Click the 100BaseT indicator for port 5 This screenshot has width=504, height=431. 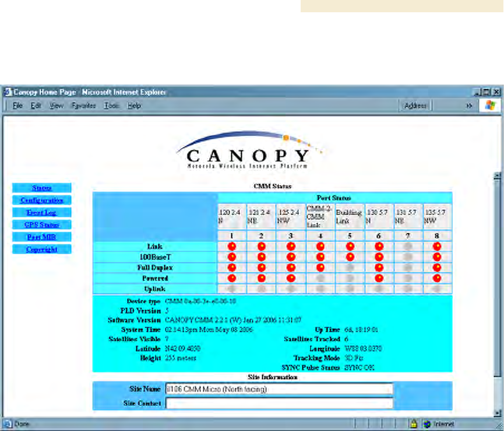click(x=350, y=257)
